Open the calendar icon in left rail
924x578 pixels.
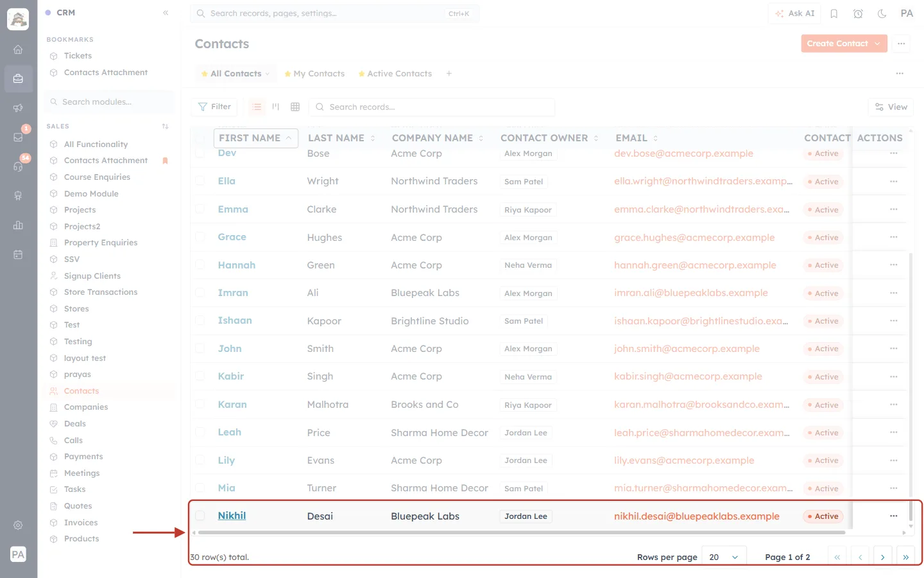(18, 254)
